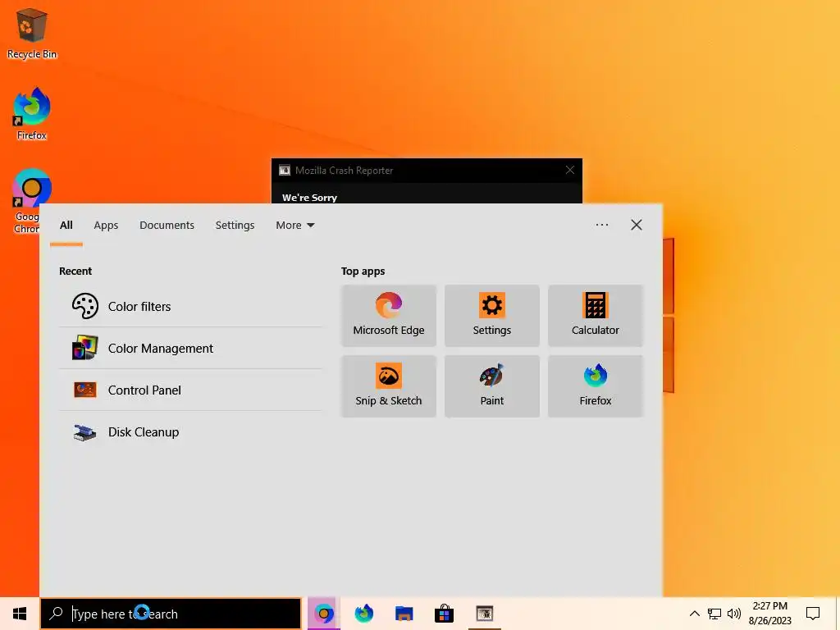The width and height of the screenshot is (840, 630).
Task: Select Mozilla Crash Reporter taskbar icon
Action: point(484,614)
